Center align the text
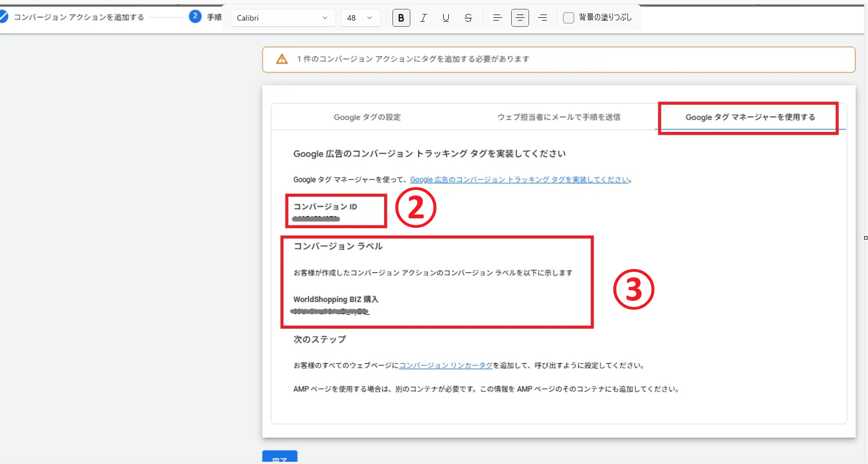 (x=520, y=18)
